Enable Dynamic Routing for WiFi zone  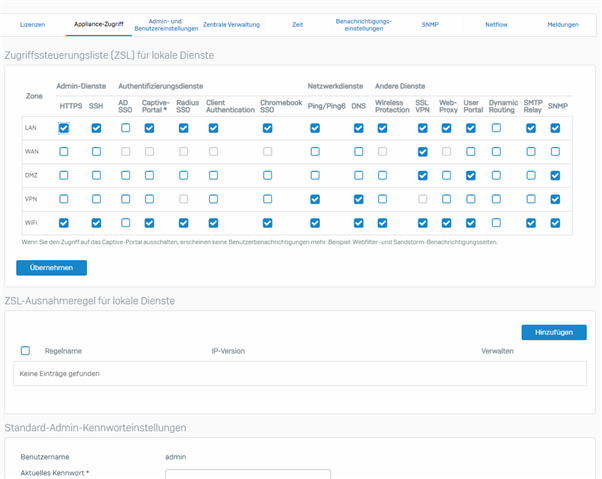pos(496,223)
